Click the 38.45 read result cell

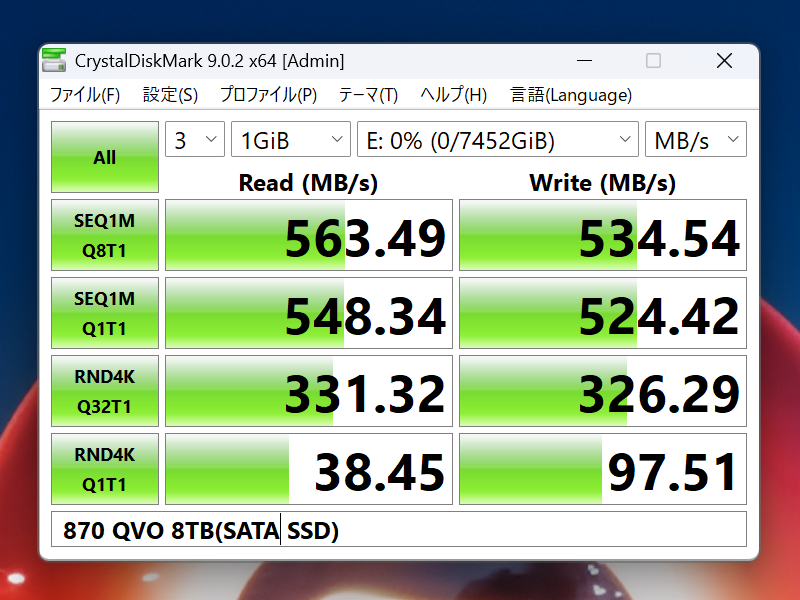(309, 469)
